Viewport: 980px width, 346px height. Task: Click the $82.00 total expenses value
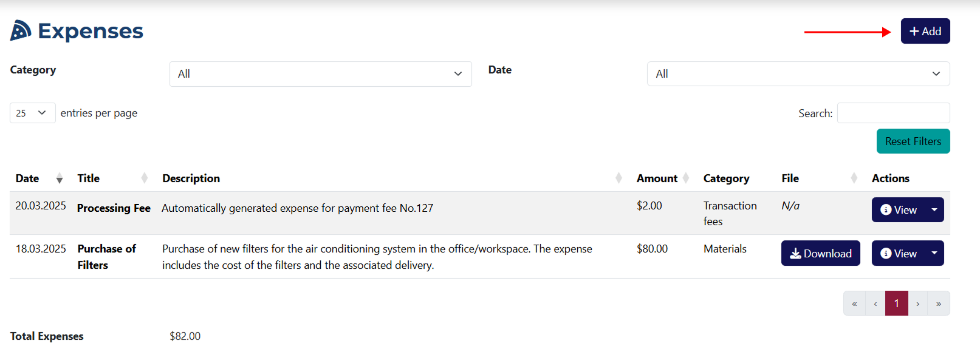point(185,336)
